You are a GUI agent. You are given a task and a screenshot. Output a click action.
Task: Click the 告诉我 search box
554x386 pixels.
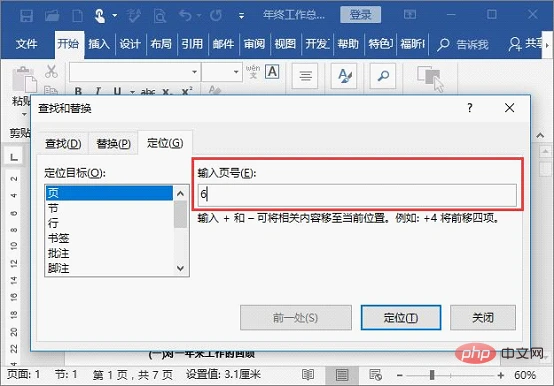(463, 45)
